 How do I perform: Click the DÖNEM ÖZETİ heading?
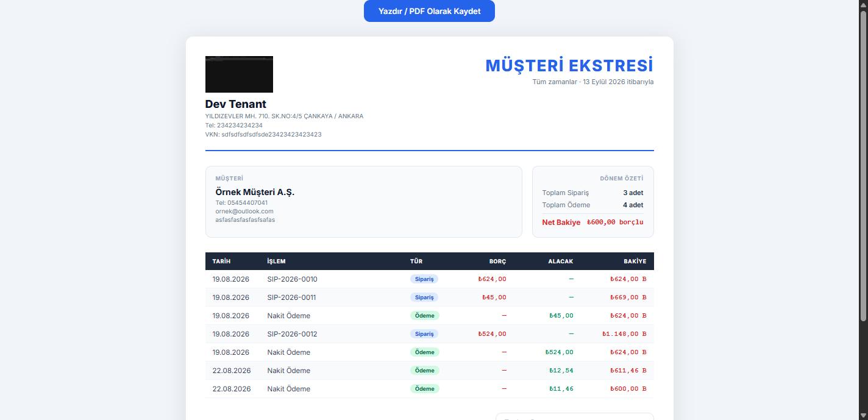[622, 179]
